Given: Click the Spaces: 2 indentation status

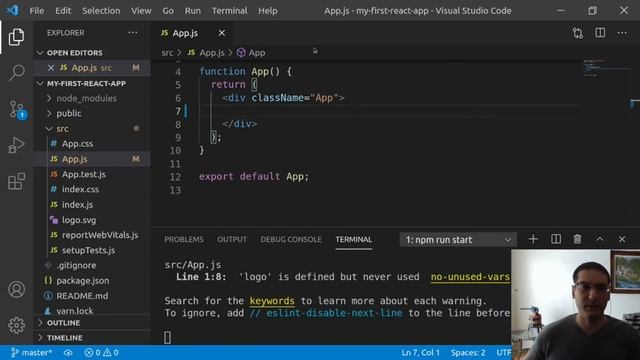Looking at the screenshot, I should [x=468, y=353].
